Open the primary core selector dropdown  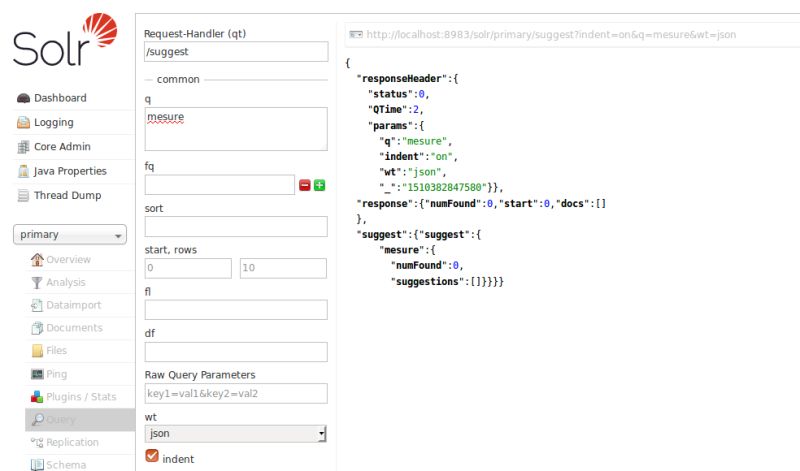tap(70, 235)
